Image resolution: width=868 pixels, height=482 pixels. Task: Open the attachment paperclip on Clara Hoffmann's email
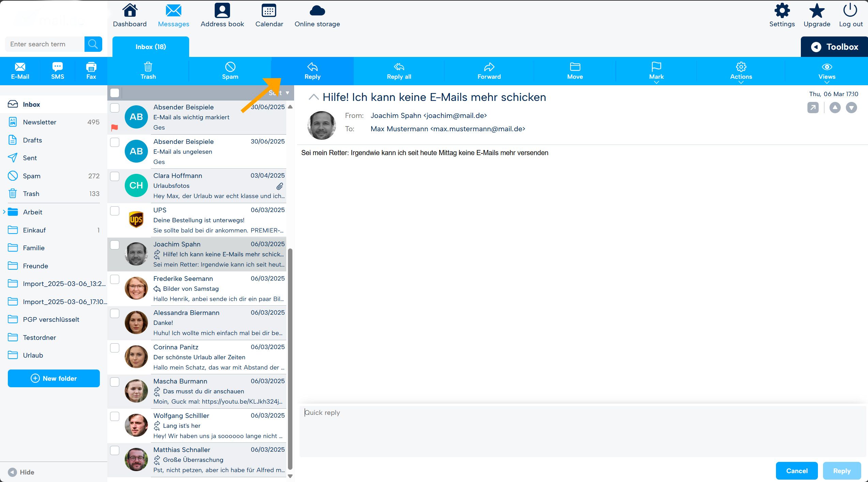[279, 186]
